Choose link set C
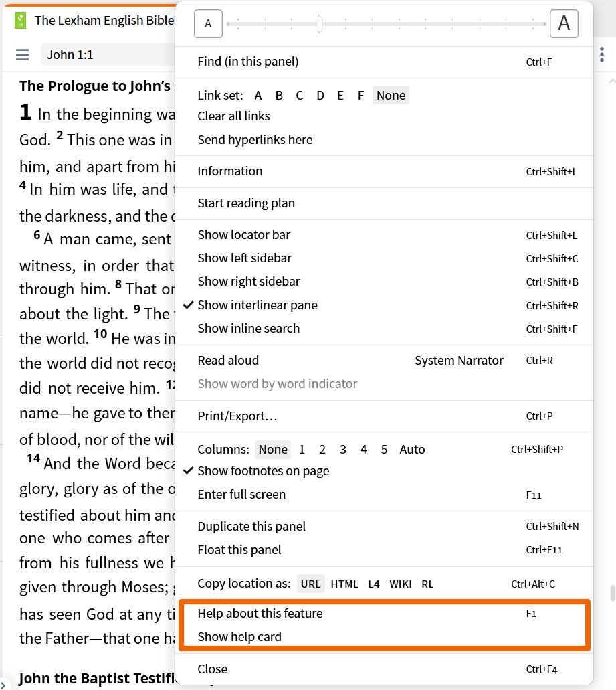The image size is (616, 690). (x=300, y=96)
